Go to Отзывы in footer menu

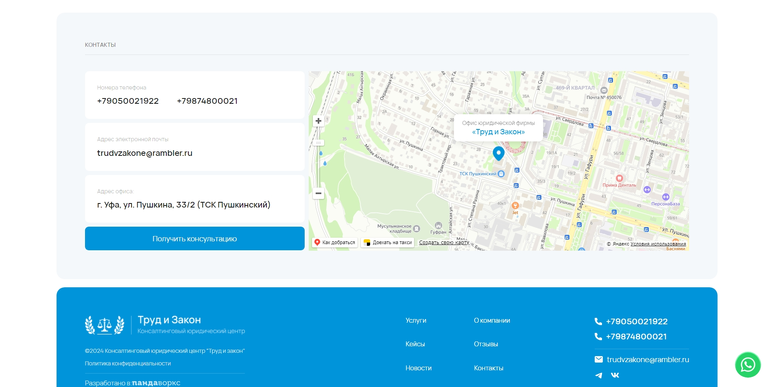[x=486, y=344]
